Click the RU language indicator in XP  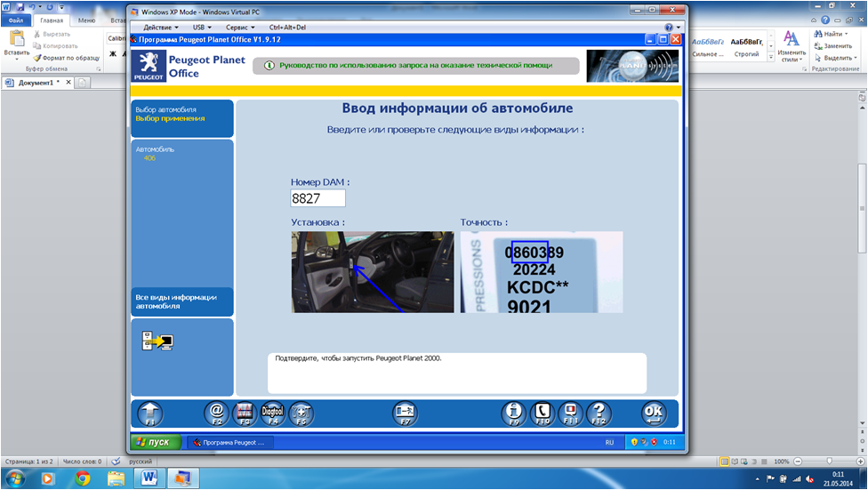point(609,442)
